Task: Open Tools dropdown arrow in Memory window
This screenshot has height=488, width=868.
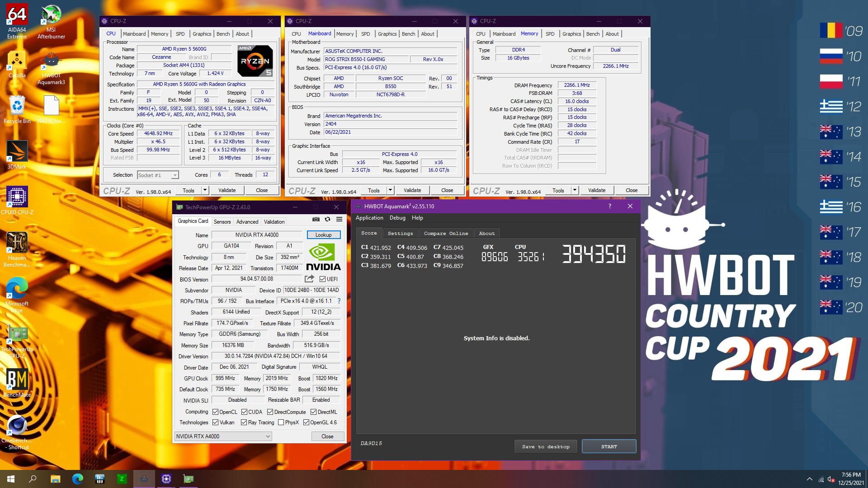Action: (x=575, y=190)
